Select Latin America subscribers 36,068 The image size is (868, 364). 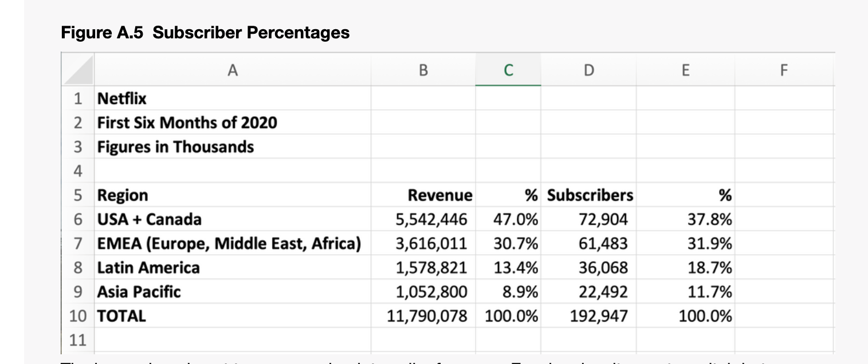pos(588,267)
